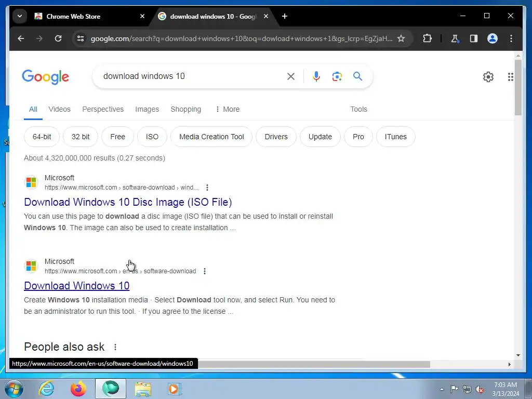Open Download Windows 10 Disc Image link
The image size is (532, 399).
click(x=128, y=202)
